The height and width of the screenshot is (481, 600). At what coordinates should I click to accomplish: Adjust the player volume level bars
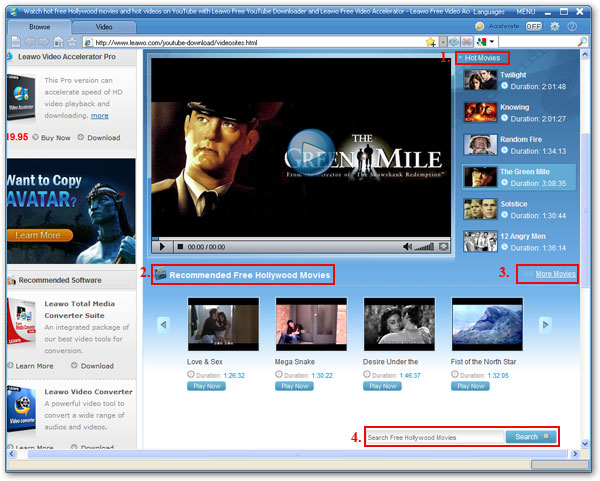[x=424, y=247]
